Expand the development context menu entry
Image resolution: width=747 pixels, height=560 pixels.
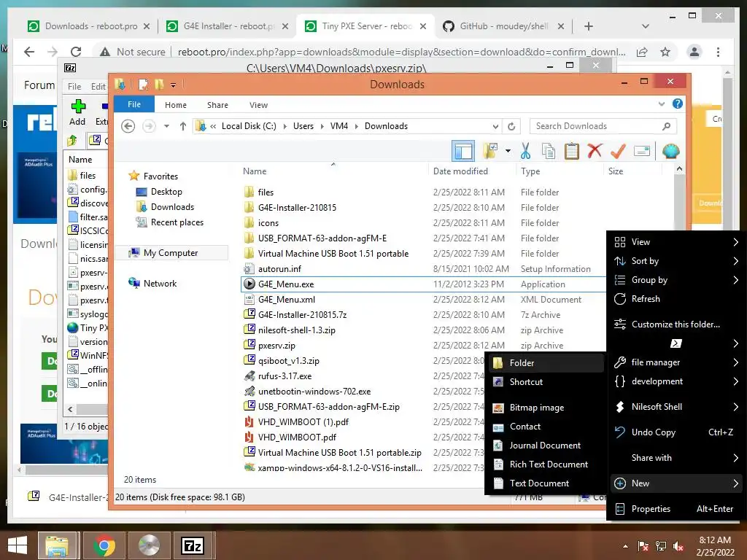[676, 381]
